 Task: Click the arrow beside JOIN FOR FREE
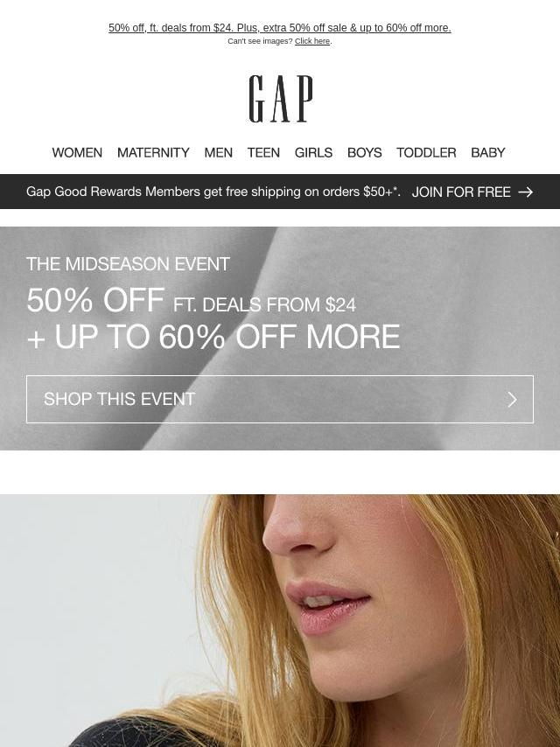[x=526, y=192]
